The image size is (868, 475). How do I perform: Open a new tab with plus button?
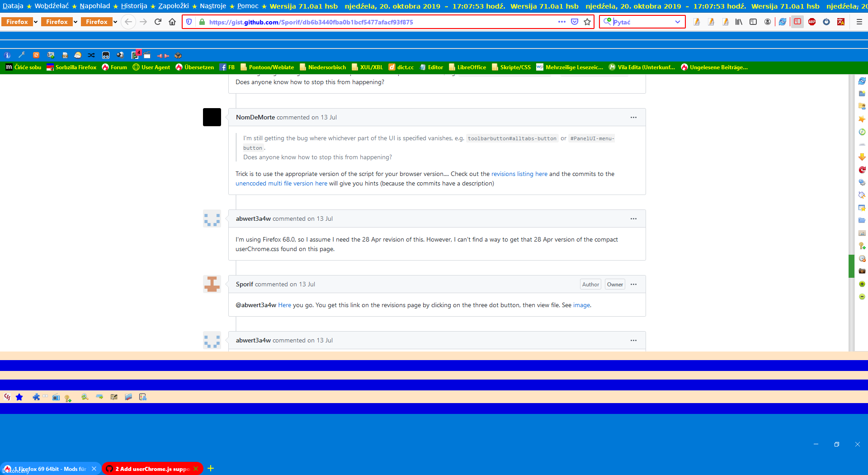point(211,468)
